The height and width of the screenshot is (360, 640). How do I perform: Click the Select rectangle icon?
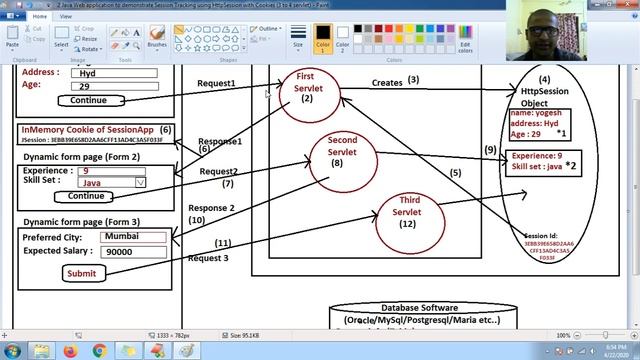point(61,33)
